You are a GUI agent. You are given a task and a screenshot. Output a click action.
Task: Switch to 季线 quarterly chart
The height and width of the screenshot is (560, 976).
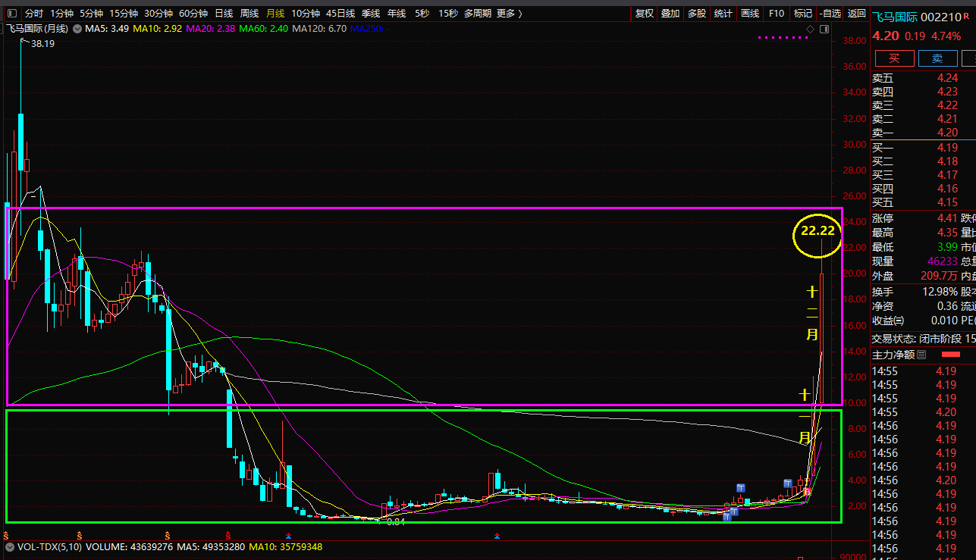point(371,14)
